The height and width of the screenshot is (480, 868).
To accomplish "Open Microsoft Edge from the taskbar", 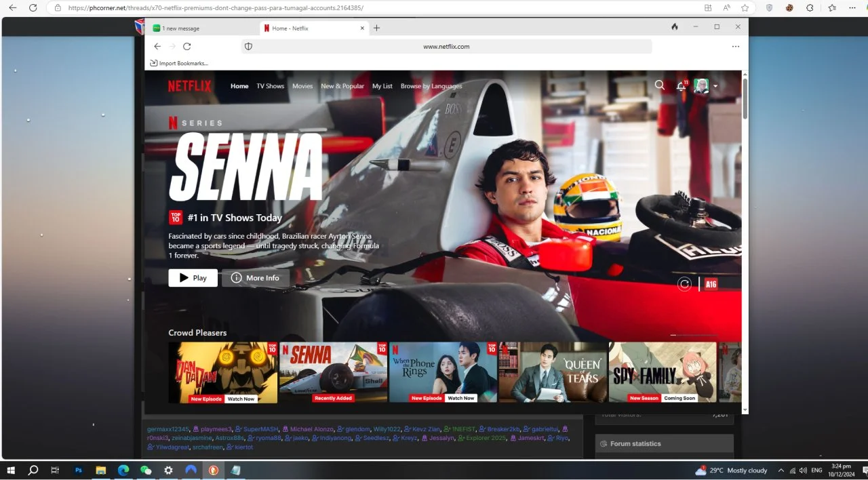I will (123, 470).
